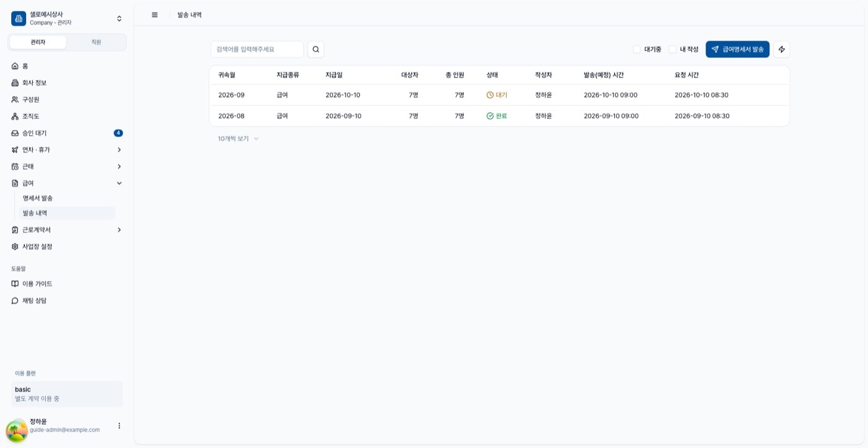Click the calendar clock icon beside 근태

point(15,166)
